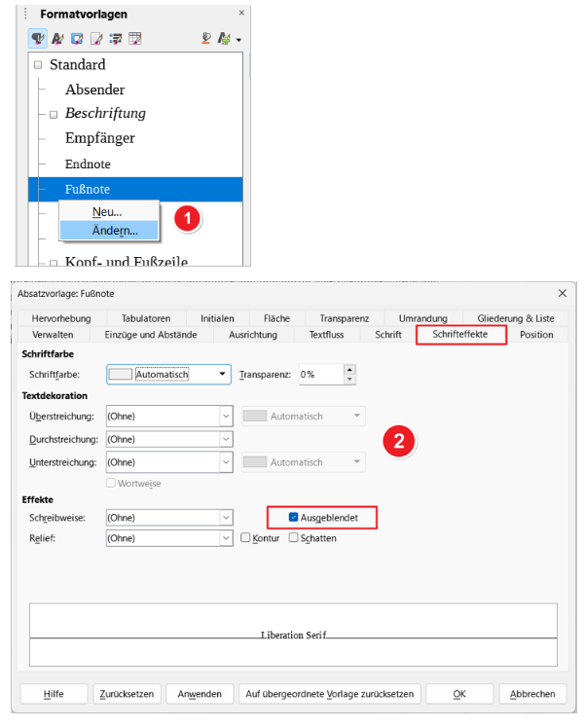Open the Rahmenvorlagen (frame styles) icon
584x728 pixels.
pyautogui.click(x=76, y=39)
